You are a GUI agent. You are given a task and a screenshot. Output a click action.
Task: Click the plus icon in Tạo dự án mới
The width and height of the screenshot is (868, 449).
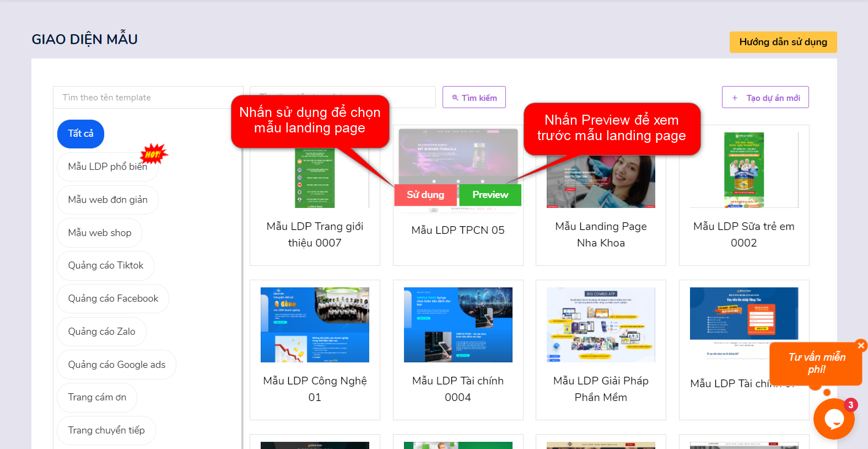(x=735, y=98)
